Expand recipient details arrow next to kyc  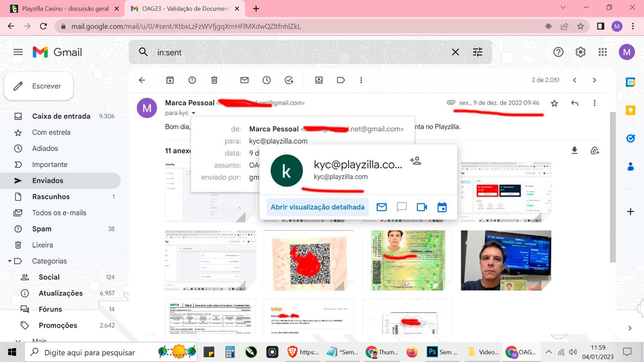tap(194, 113)
